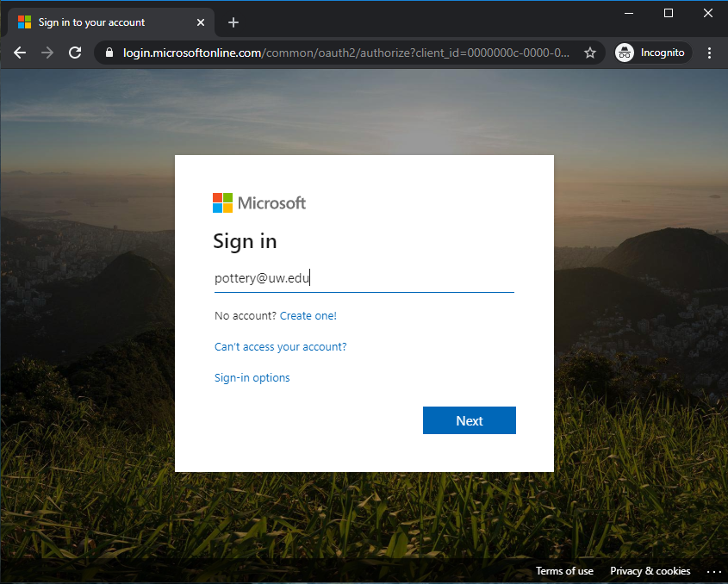Click the blue Next button

[469, 420]
